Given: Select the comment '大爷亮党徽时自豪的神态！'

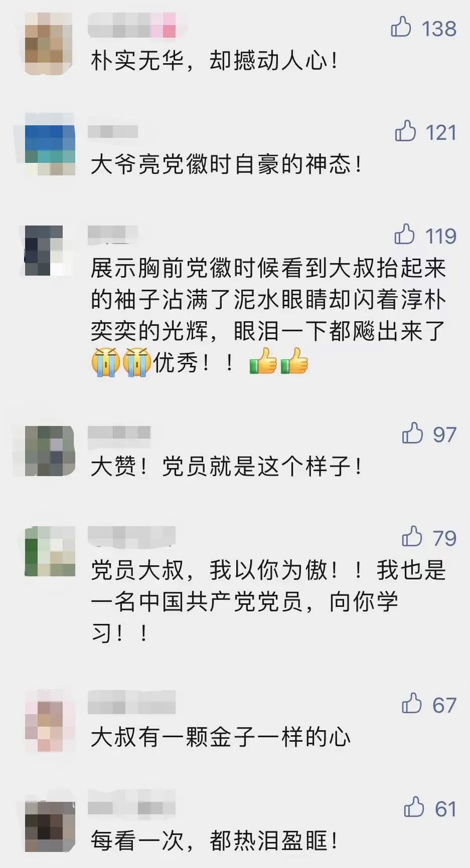Looking at the screenshot, I should 227,165.
